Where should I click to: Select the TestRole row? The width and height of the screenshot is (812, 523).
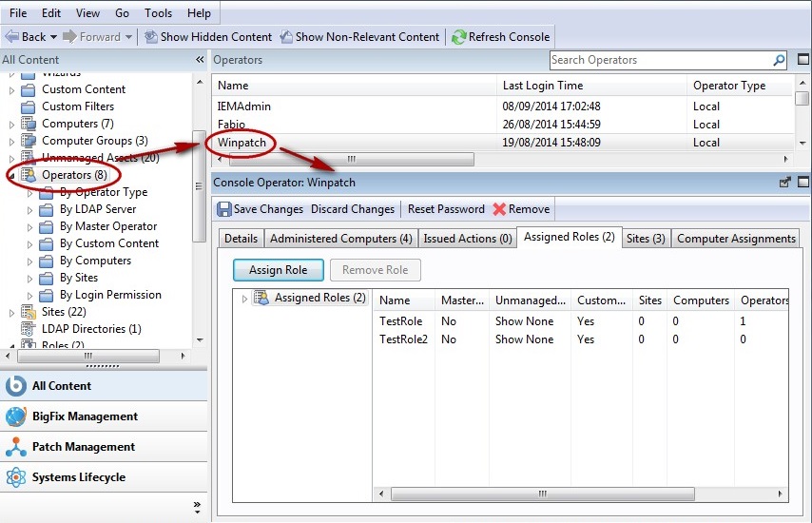pos(581,321)
